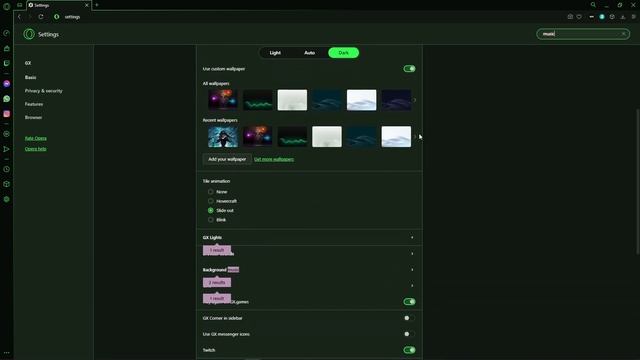Expand the row with the 1 result badge below GX Lights

tap(309, 253)
